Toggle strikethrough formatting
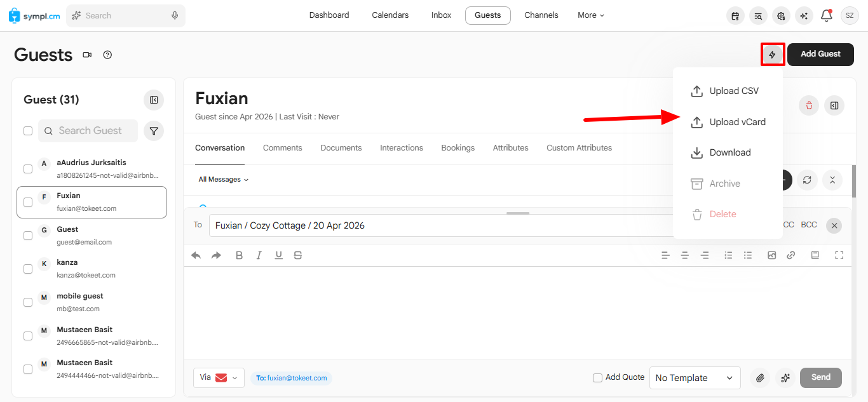The image size is (868, 402). [x=298, y=255]
